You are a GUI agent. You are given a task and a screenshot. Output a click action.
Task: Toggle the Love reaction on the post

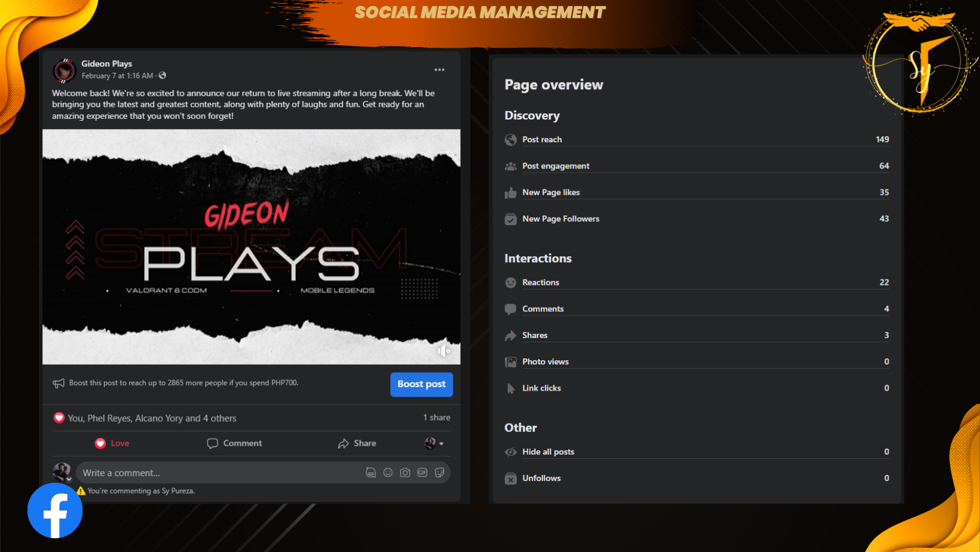tap(112, 443)
